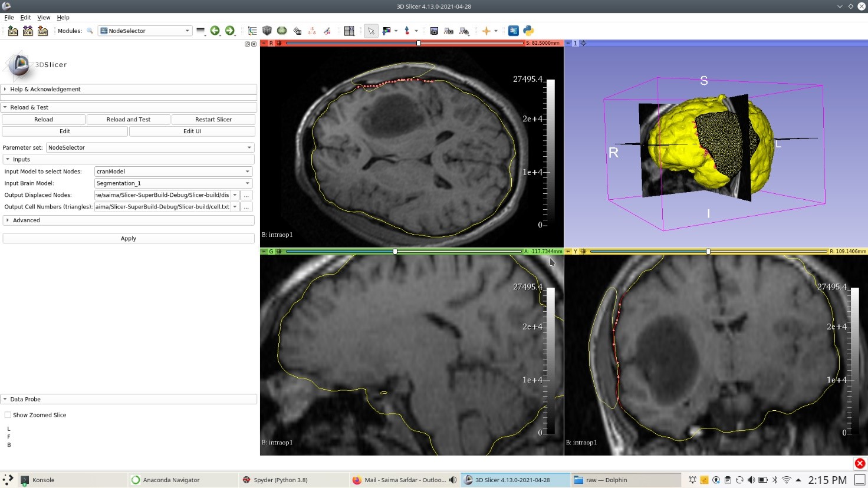This screenshot has width=868, height=488.
Task: Open the Modules NodeSelector dropdown
Action: click(x=145, y=31)
